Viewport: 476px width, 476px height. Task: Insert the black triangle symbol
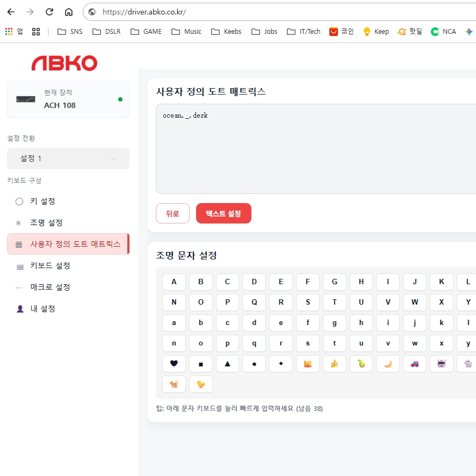[227, 363]
